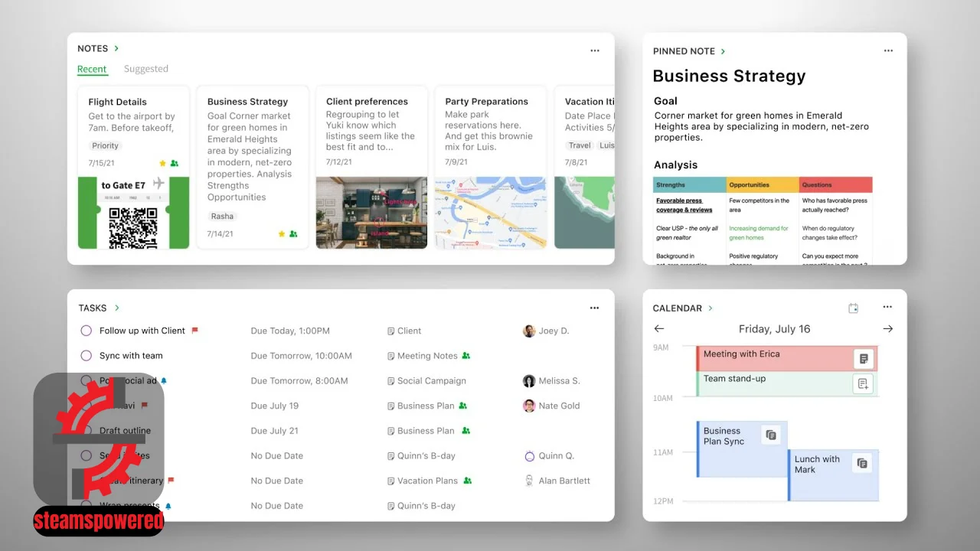Open the Calendar widget three-dot menu
This screenshot has width=980, height=551.
(x=887, y=307)
